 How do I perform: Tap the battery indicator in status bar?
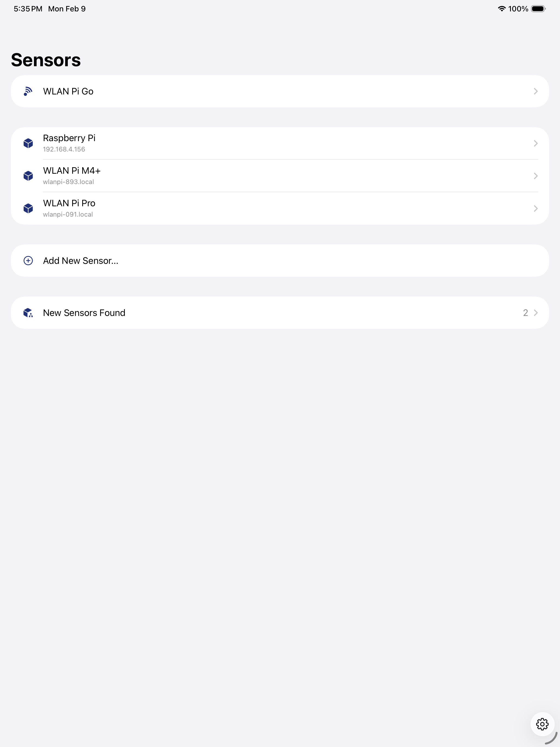[538, 9]
